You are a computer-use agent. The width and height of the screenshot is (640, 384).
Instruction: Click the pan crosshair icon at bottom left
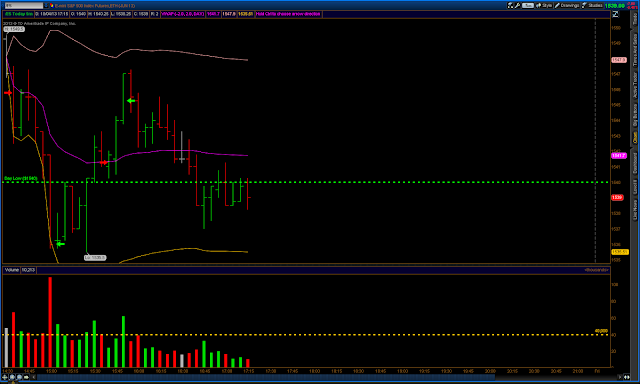pos(5,377)
